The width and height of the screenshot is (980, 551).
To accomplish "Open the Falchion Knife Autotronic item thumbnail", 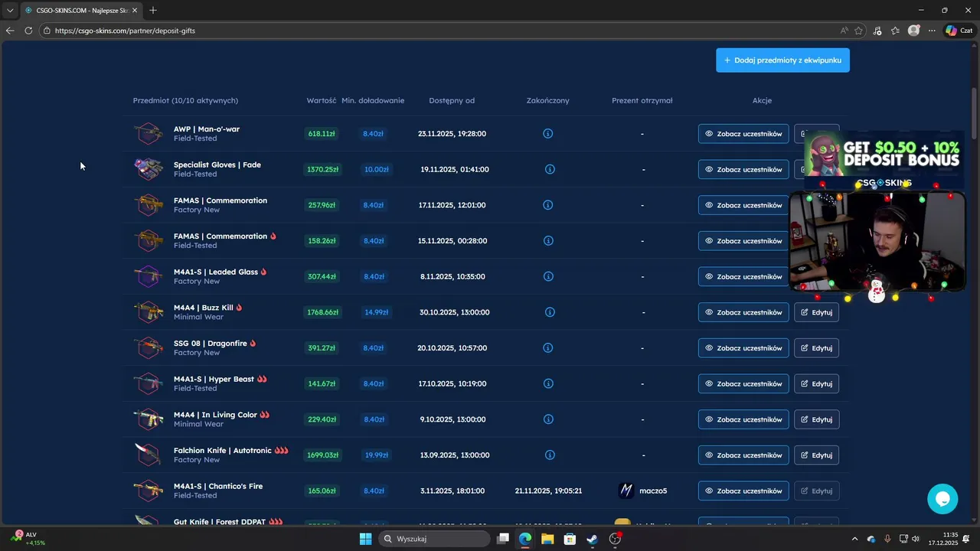I will [x=149, y=455].
